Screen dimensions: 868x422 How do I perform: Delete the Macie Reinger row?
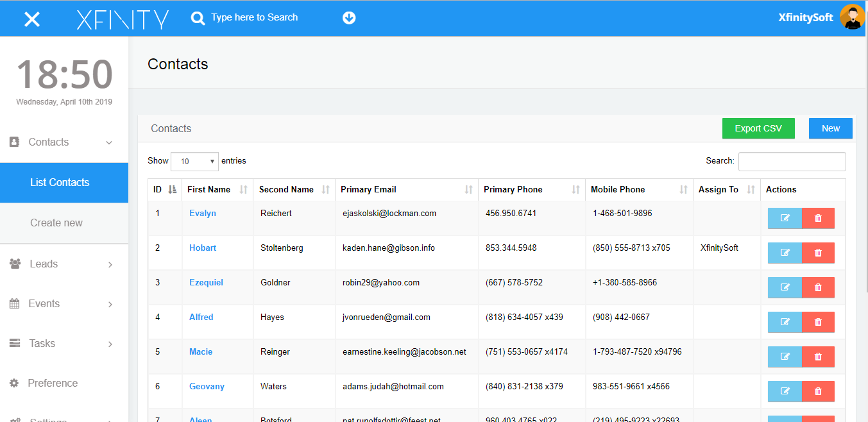click(x=818, y=357)
